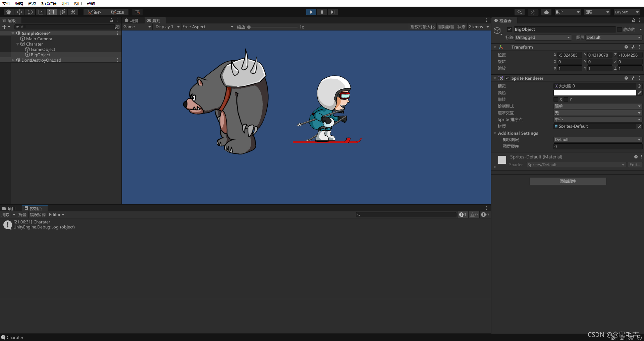Toggle the pivot/center (轴心) handle mode
The width and height of the screenshot is (644, 341).
[x=95, y=12]
